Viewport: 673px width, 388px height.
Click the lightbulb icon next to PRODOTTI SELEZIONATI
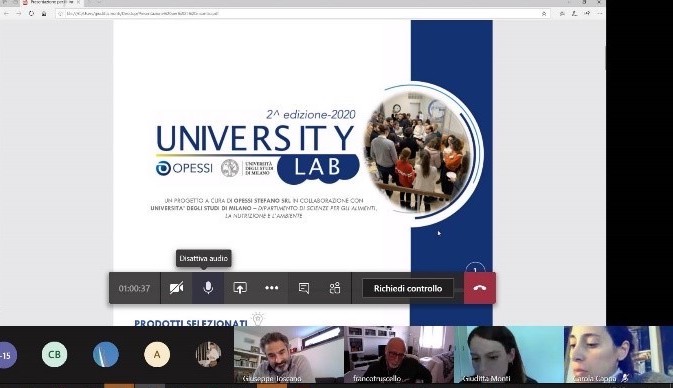tap(258, 319)
